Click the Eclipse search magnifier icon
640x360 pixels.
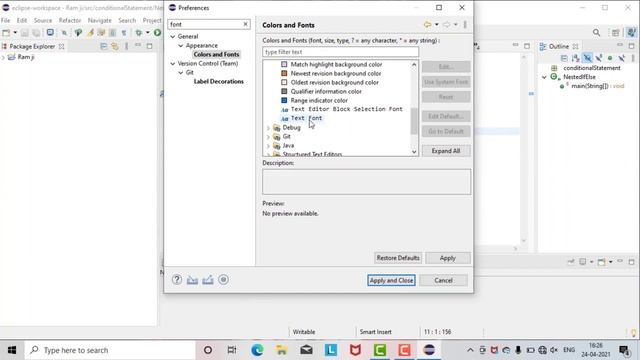pos(596,33)
